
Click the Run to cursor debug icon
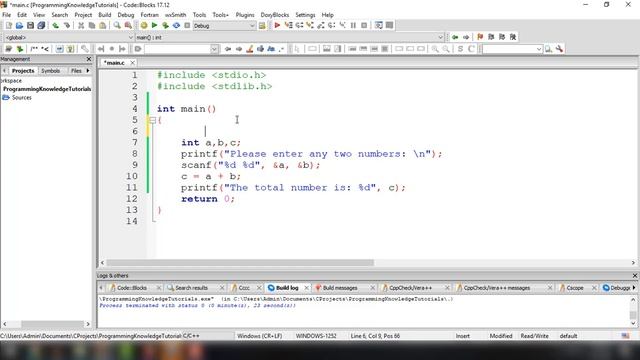(x=288, y=26)
